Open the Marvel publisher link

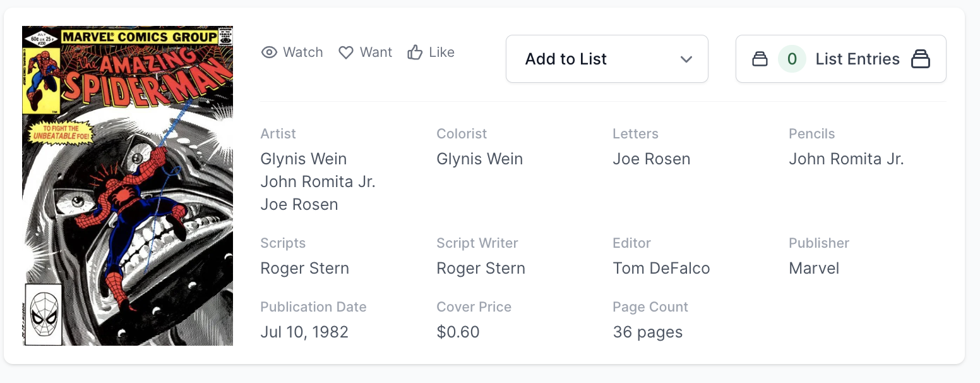(x=814, y=269)
